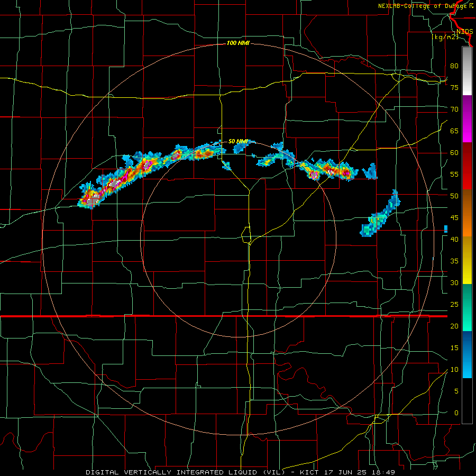Viewport: 476px width, 476px height.
Task: Select the 65 scale value
Action: click(x=454, y=131)
